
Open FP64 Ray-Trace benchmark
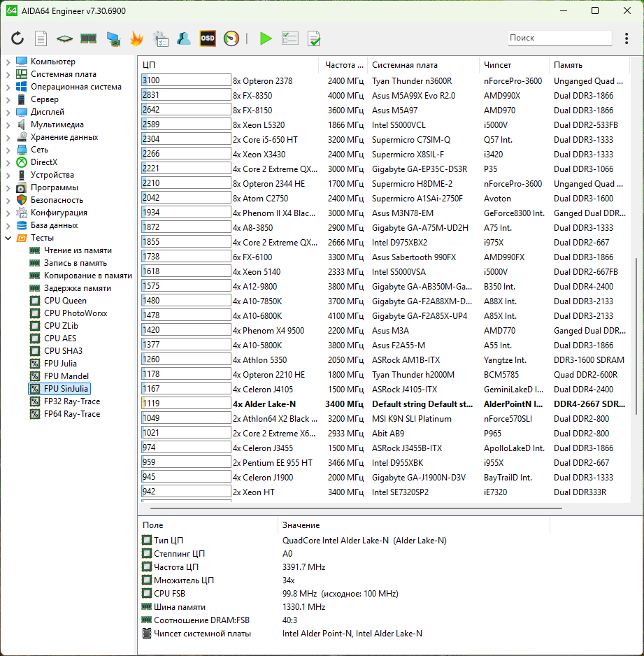point(71,414)
